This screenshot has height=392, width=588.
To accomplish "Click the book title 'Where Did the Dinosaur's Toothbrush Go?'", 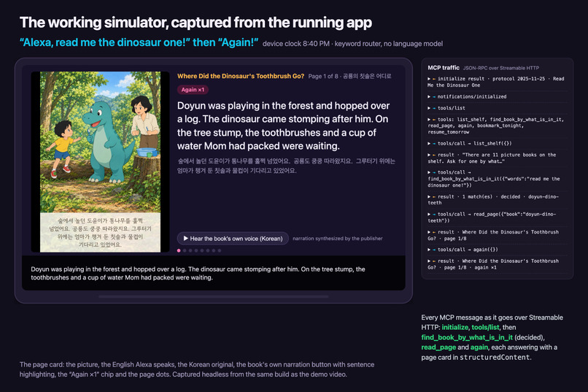I will click(241, 76).
